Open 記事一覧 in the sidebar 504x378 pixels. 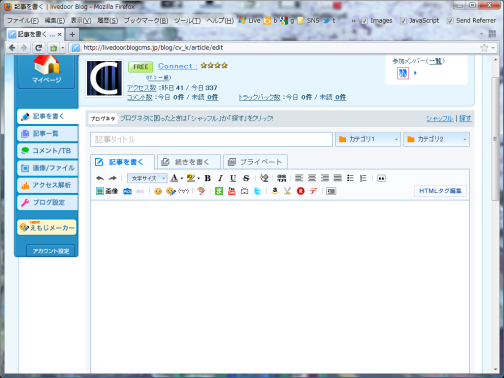click(x=48, y=134)
